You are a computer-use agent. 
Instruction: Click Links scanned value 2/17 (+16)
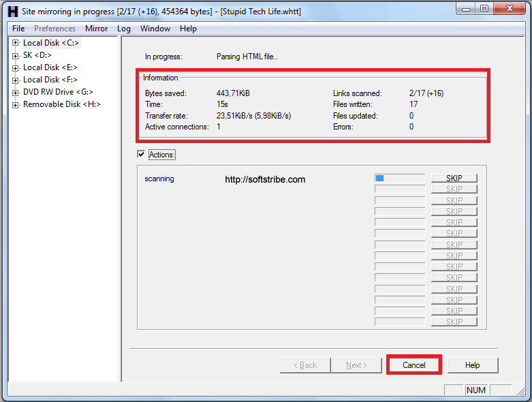pyautogui.click(x=426, y=93)
